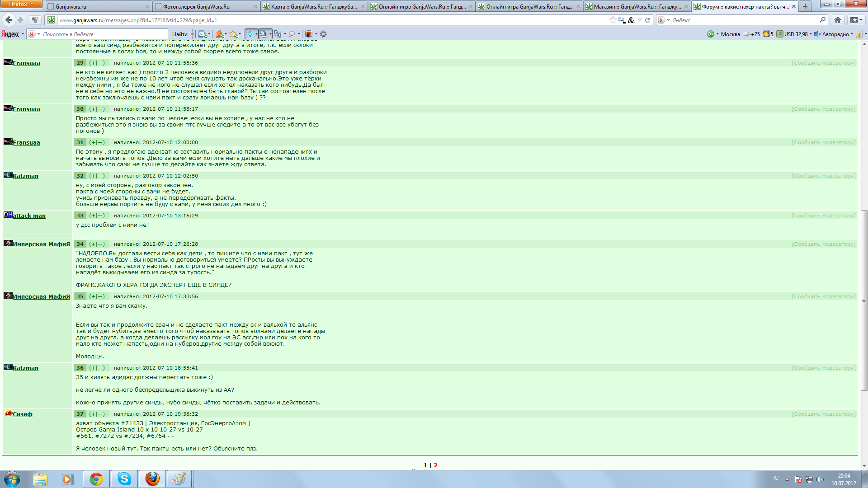The image size is (868, 488).
Task: Open Skype from the taskbar
Action: click(x=124, y=479)
